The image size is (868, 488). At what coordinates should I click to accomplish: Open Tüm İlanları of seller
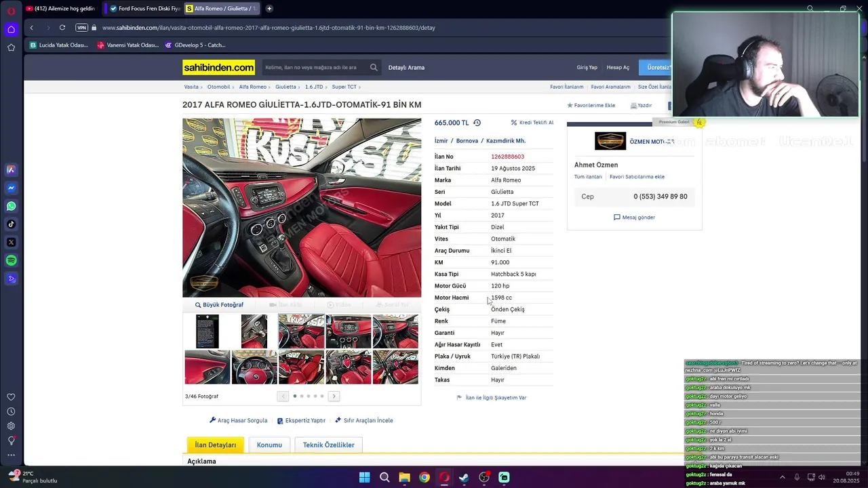click(588, 177)
